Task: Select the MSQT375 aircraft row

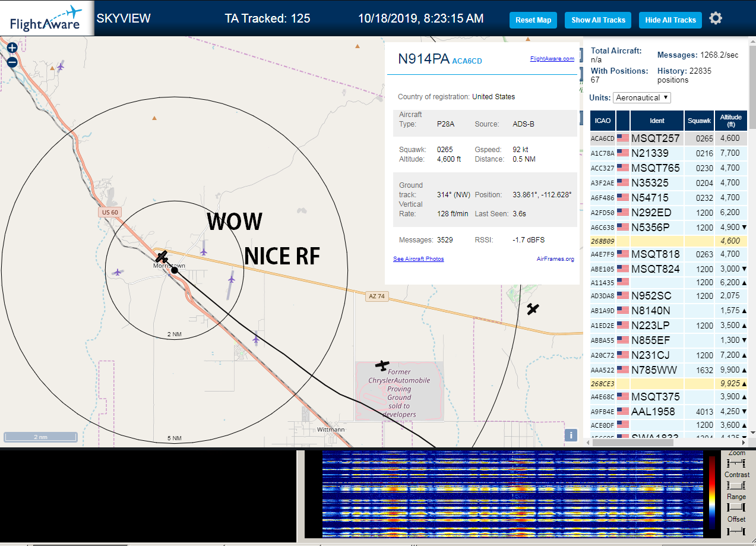Action: click(x=669, y=397)
